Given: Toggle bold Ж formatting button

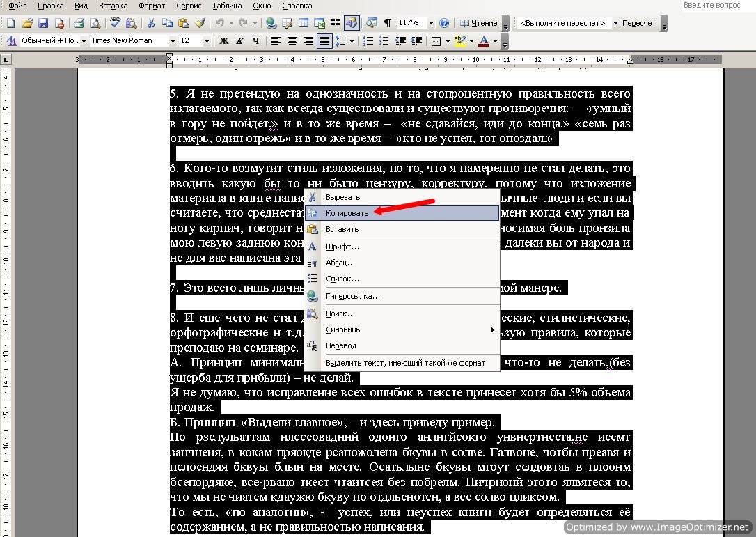Looking at the screenshot, I should click(223, 41).
